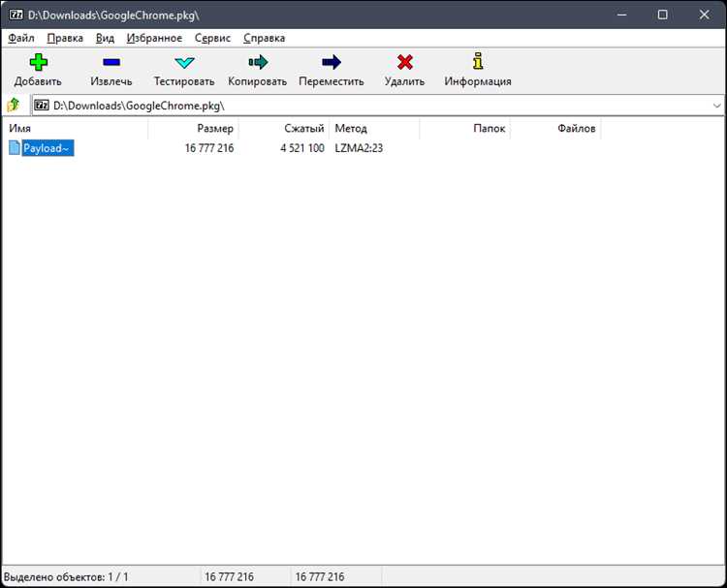Click the 7z icon in the address bar

[x=42, y=106]
